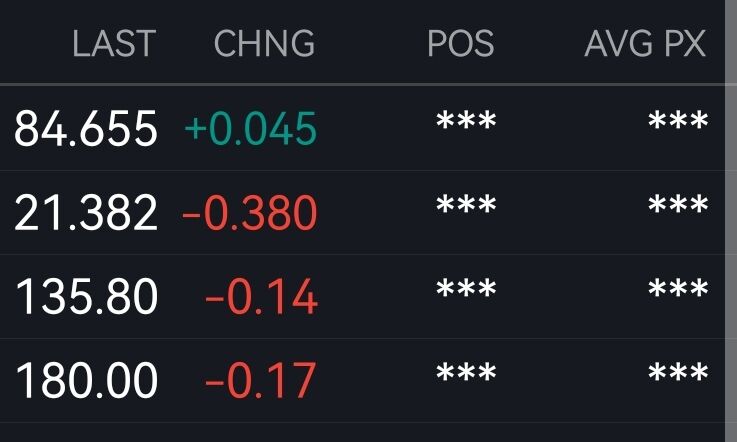Image resolution: width=737 pixels, height=442 pixels.
Task: Reveal hidden POS value in the 180.00 row
Action: [466, 372]
